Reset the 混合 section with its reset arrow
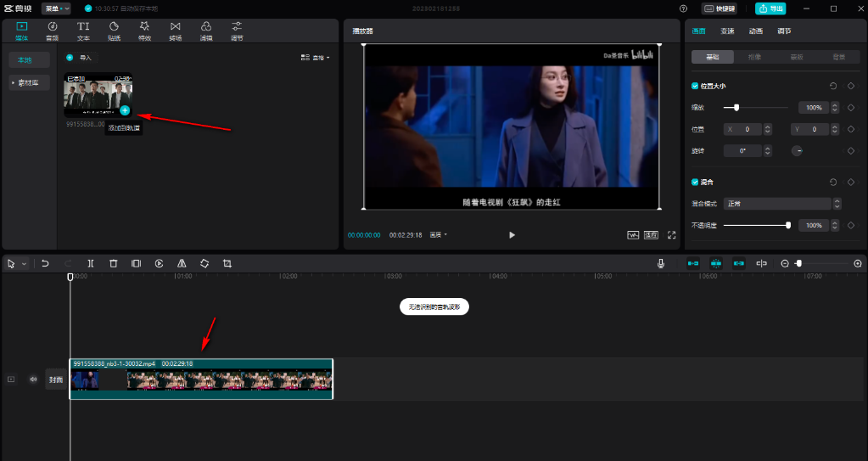Image resolution: width=868 pixels, height=461 pixels. [x=832, y=182]
